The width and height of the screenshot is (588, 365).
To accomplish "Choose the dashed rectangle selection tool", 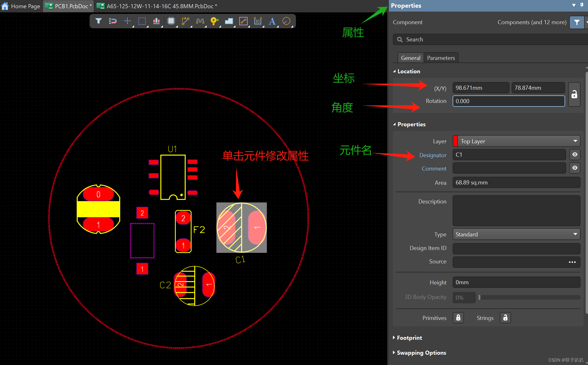I will point(142,21).
